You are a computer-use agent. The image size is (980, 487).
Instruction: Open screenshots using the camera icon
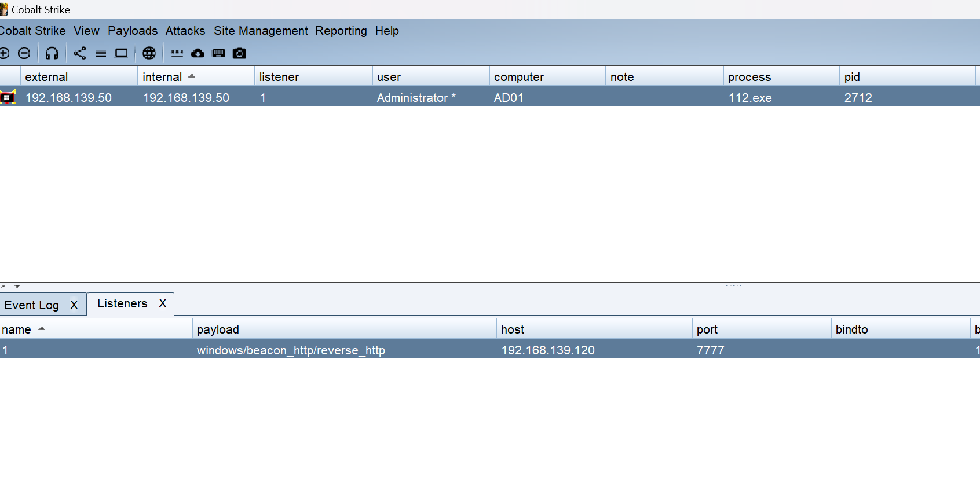click(239, 53)
